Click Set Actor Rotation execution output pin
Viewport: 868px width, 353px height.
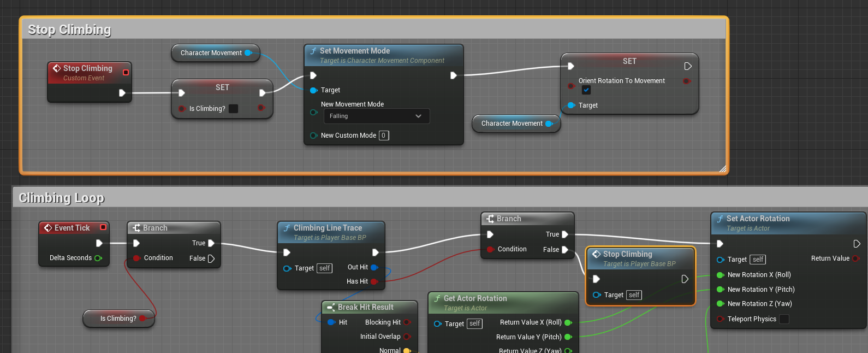point(857,244)
